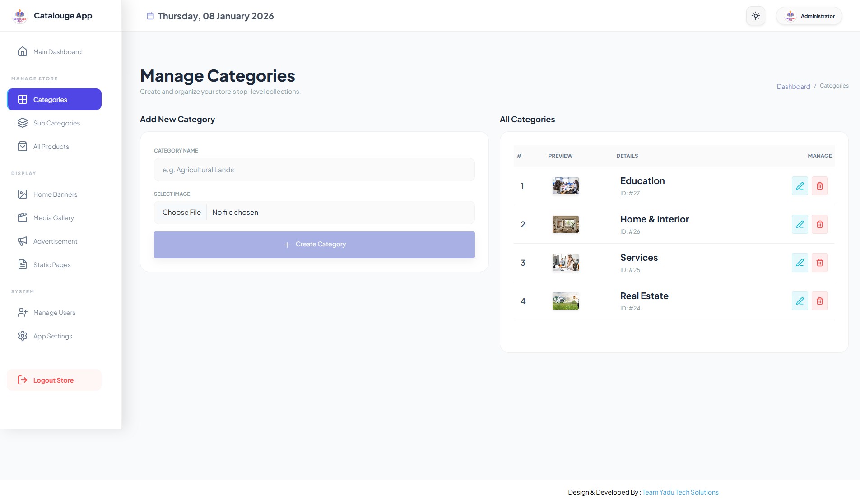Click the Home & Interior preview thumbnail

pyautogui.click(x=566, y=224)
